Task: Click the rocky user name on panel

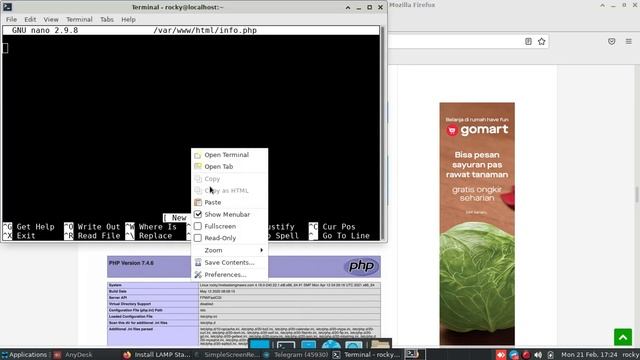Action: pyautogui.click(x=631, y=355)
